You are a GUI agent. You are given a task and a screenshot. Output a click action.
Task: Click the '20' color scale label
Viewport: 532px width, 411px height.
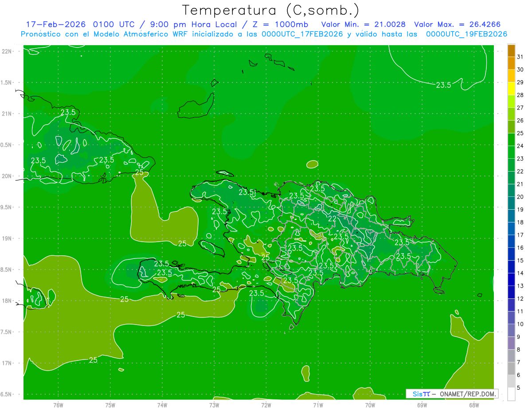pyautogui.click(x=520, y=197)
